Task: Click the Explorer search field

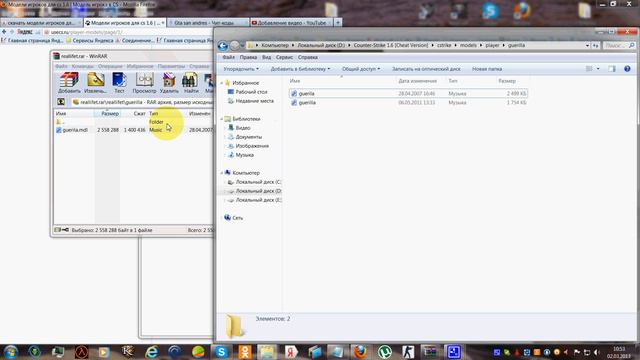Action: [x=619, y=45]
